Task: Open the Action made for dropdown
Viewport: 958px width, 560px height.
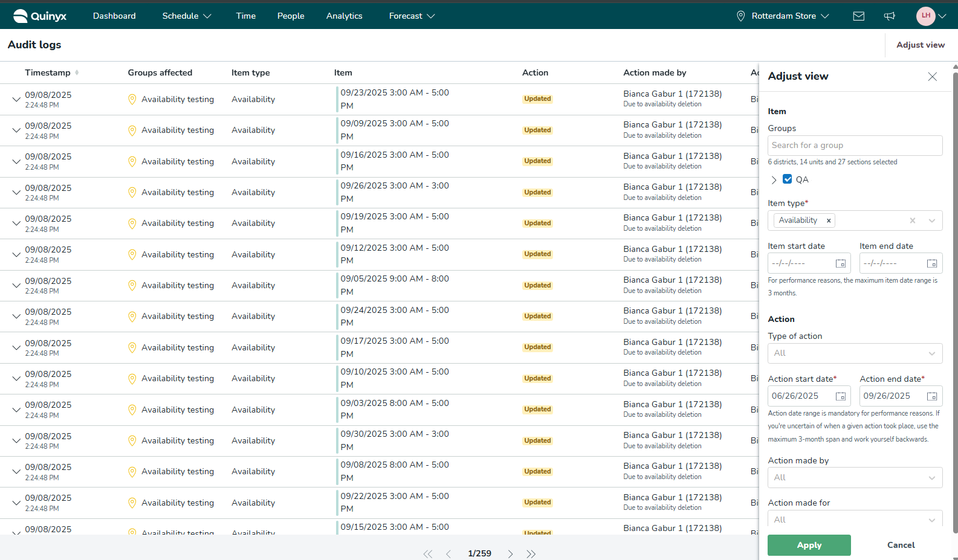Action: coord(855,519)
